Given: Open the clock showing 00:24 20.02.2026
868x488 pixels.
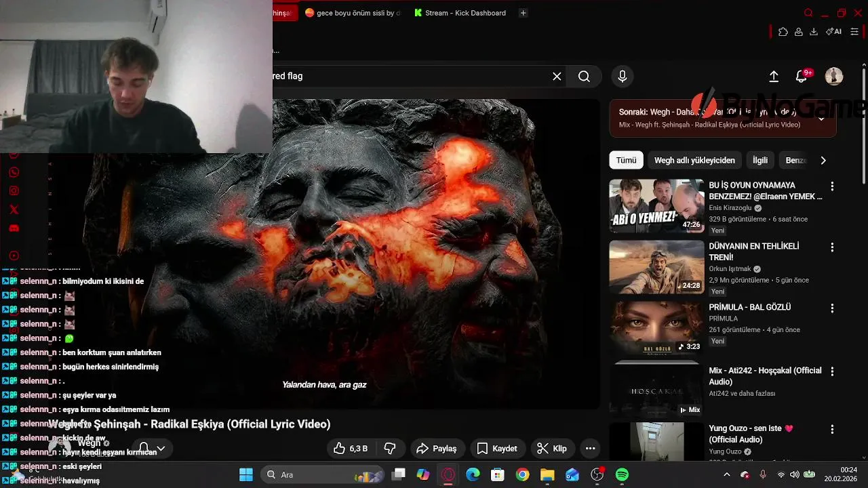Looking at the screenshot, I should tap(841, 474).
